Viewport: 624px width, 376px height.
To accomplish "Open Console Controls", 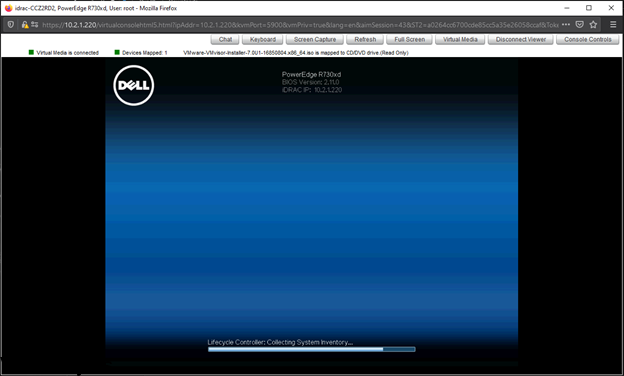I will [587, 39].
